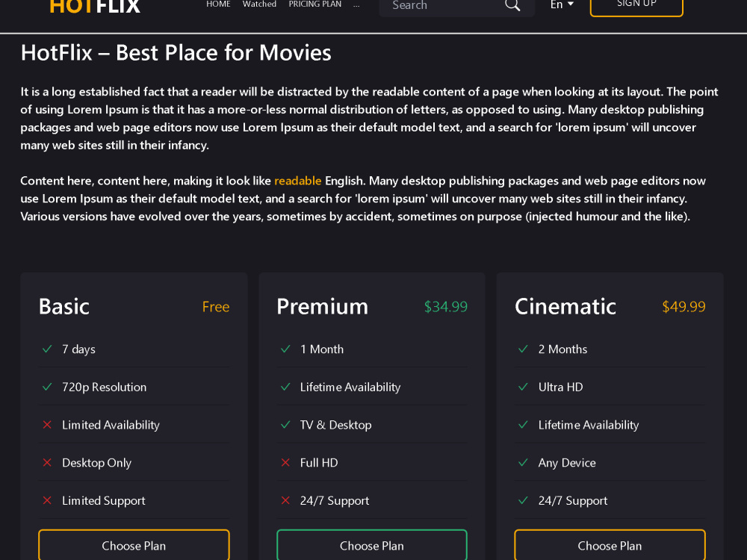Click the 'HotFlix – Best Place for Movies' heading
The height and width of the screenshot is (560, 747).
176,52
